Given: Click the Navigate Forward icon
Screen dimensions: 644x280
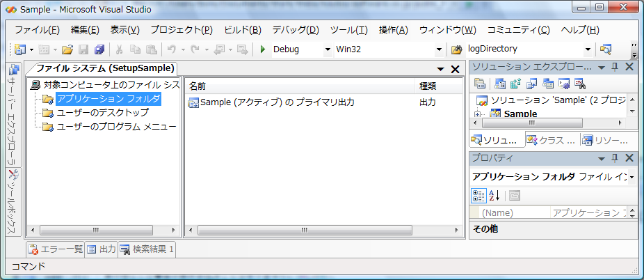Looking at the screenshot, I should pos(243,49).
